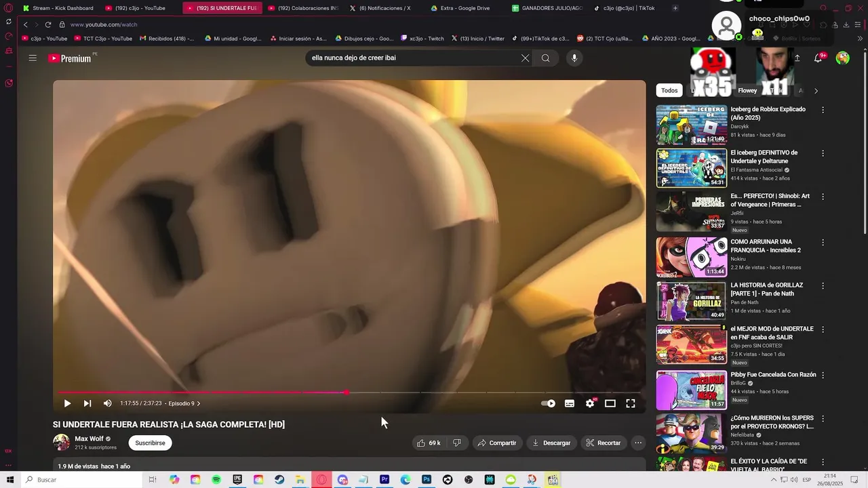Open YouTube notifications bell
Viewport: 868px width, 488px height.
[x=818, y=58]
